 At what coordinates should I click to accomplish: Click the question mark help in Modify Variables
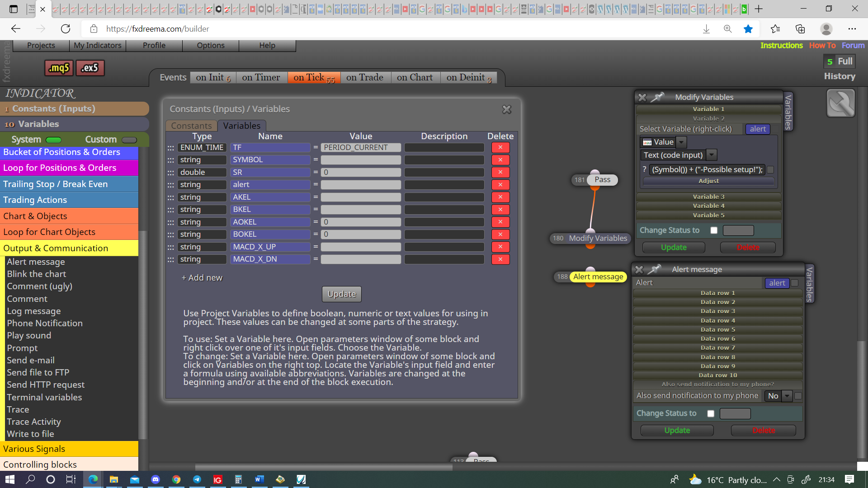[x=644, y=169]
